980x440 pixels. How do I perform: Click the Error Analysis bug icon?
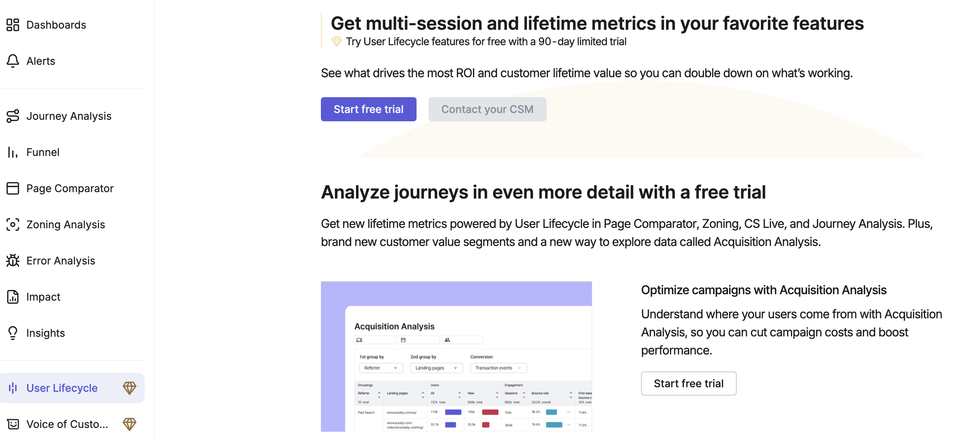point(13,261)
